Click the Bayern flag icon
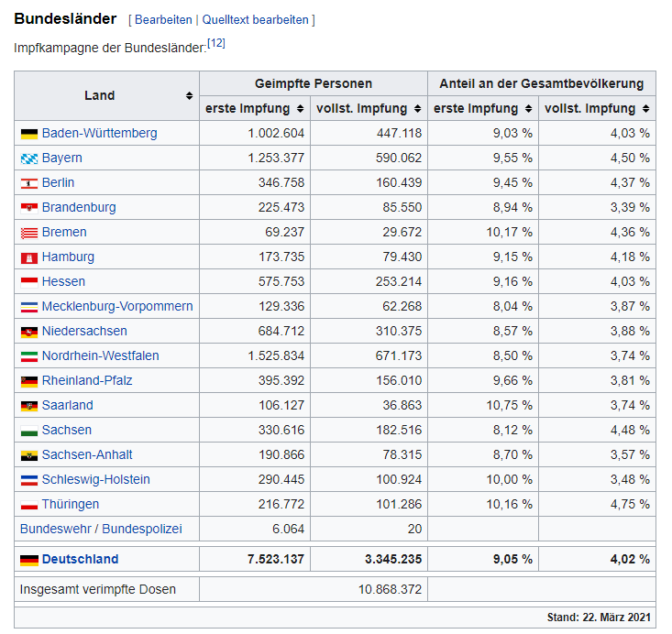 click(28, 158)
